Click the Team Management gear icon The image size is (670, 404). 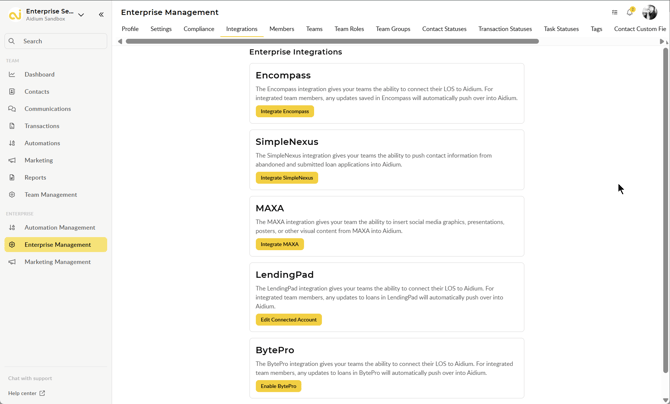click(12, 195)
